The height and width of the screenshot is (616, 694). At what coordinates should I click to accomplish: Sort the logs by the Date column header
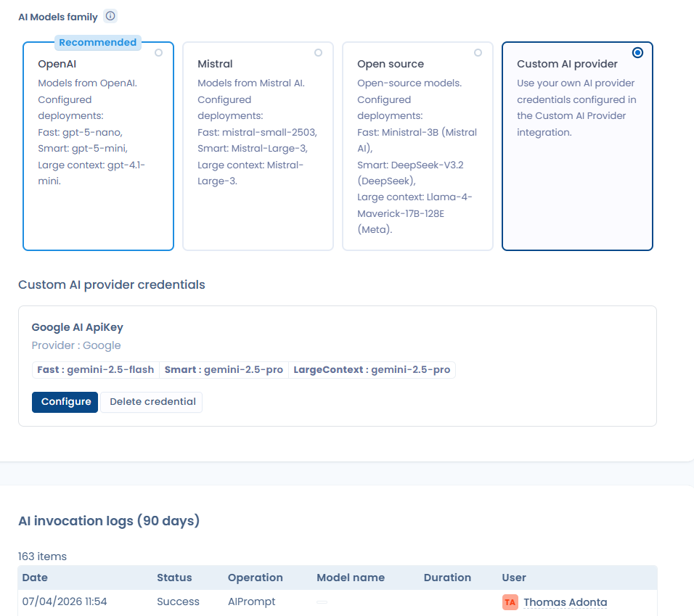point(34,578)
